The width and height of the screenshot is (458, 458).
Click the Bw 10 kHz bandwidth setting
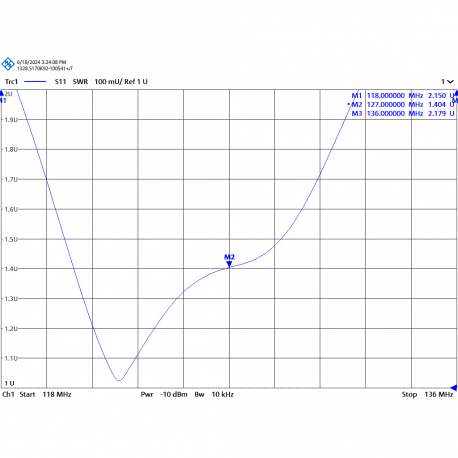tap(214, 394)
